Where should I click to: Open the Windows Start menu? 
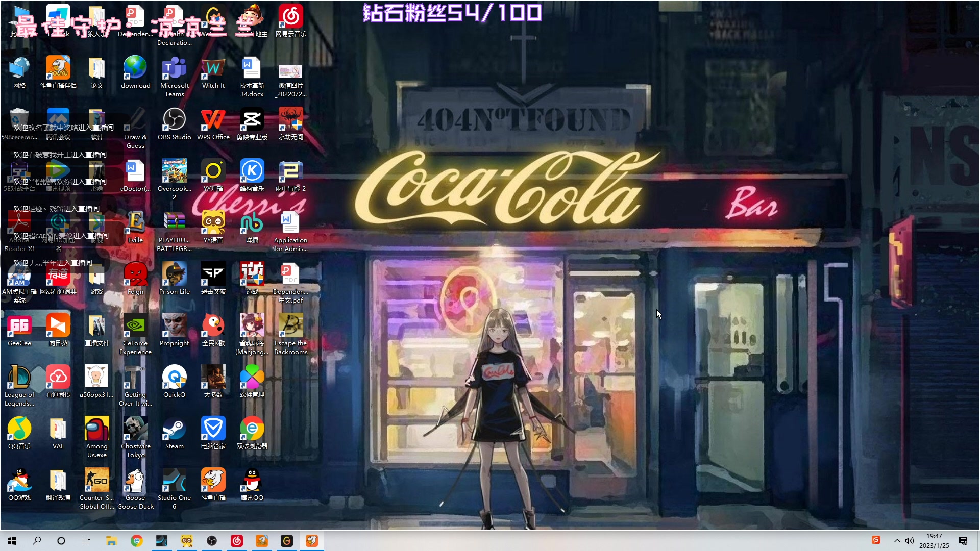(12, 541)
